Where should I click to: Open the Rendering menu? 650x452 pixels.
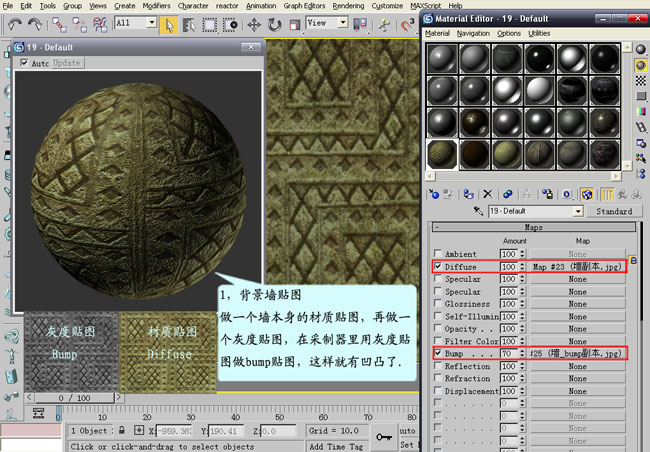[348, 6]
